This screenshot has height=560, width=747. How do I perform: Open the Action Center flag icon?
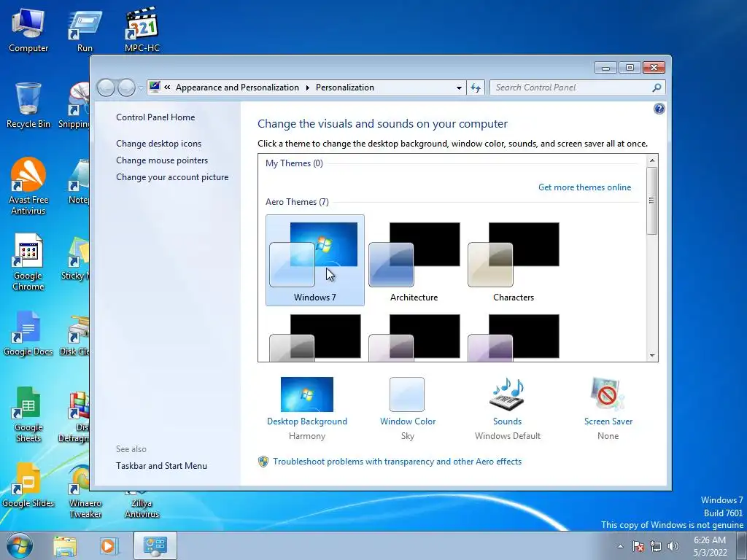click(x=638, y=546)
